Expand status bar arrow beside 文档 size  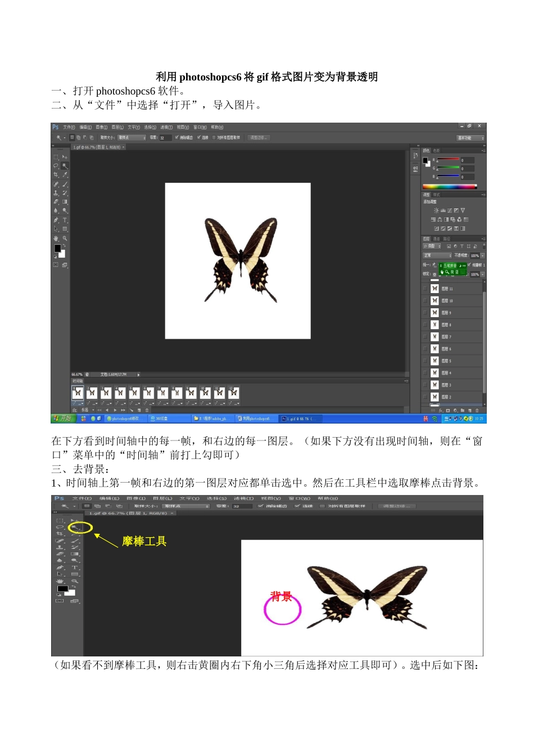pos(138,375)
